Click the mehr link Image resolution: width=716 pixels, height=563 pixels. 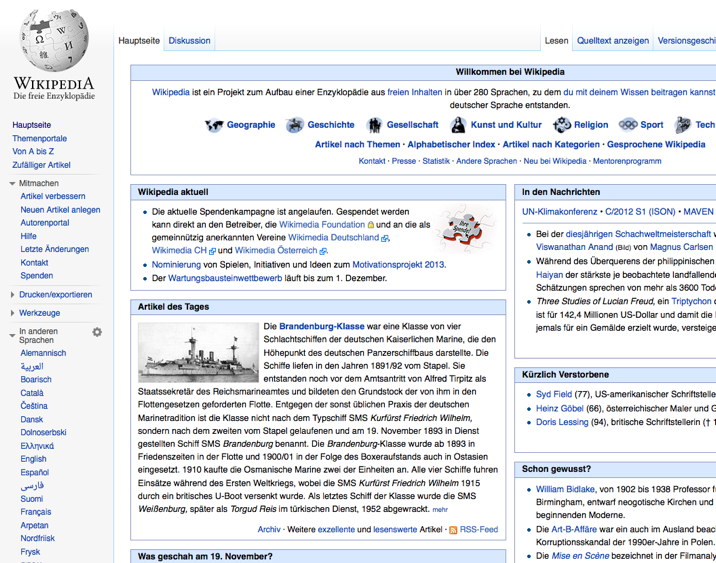(440, 510)
